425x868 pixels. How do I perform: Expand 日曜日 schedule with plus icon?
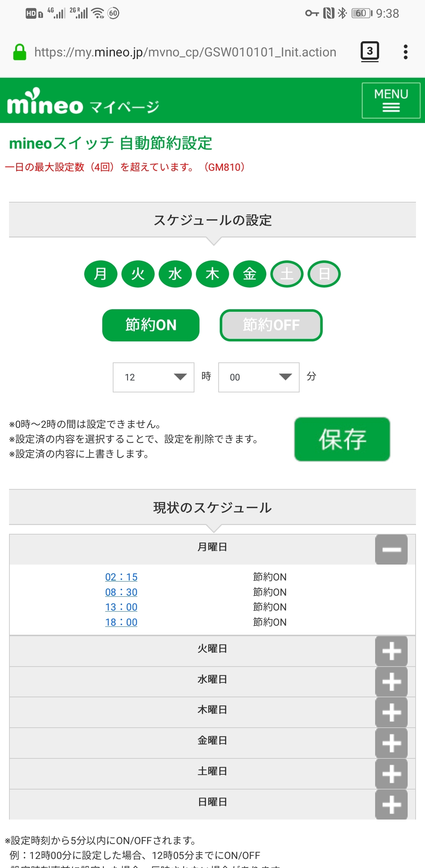pyautogui.click(x=391, y=805)
